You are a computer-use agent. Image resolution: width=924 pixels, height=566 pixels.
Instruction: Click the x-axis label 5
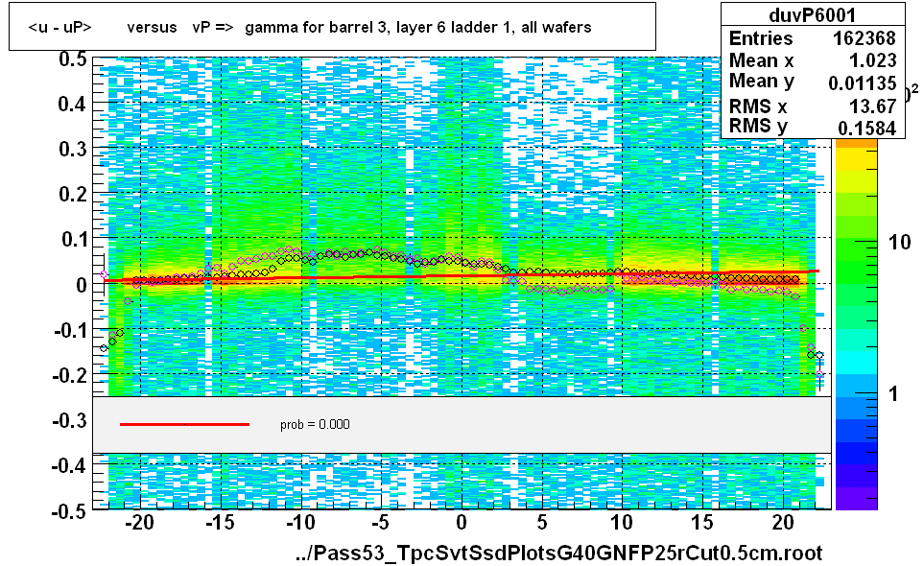[542, 523]
